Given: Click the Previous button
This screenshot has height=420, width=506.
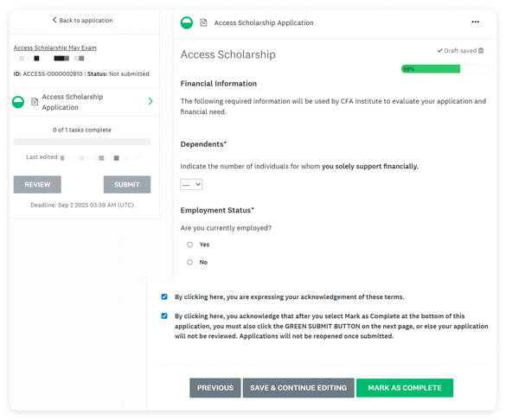Looking at the screenshot, I should pos(215,388).
